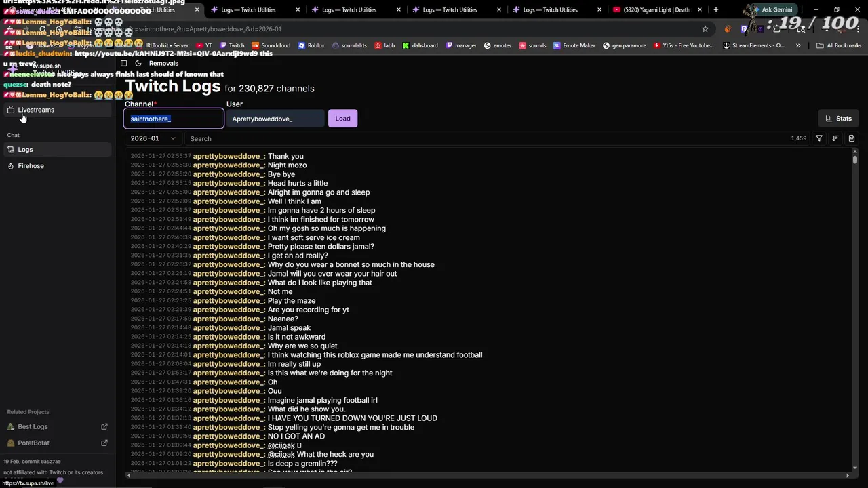Open the sounds bookmark

532,45
